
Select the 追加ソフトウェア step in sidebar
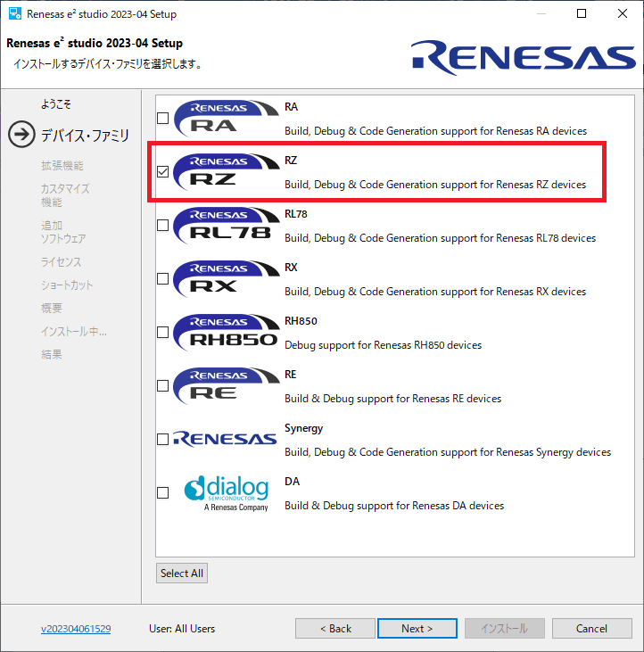[63, 232]
